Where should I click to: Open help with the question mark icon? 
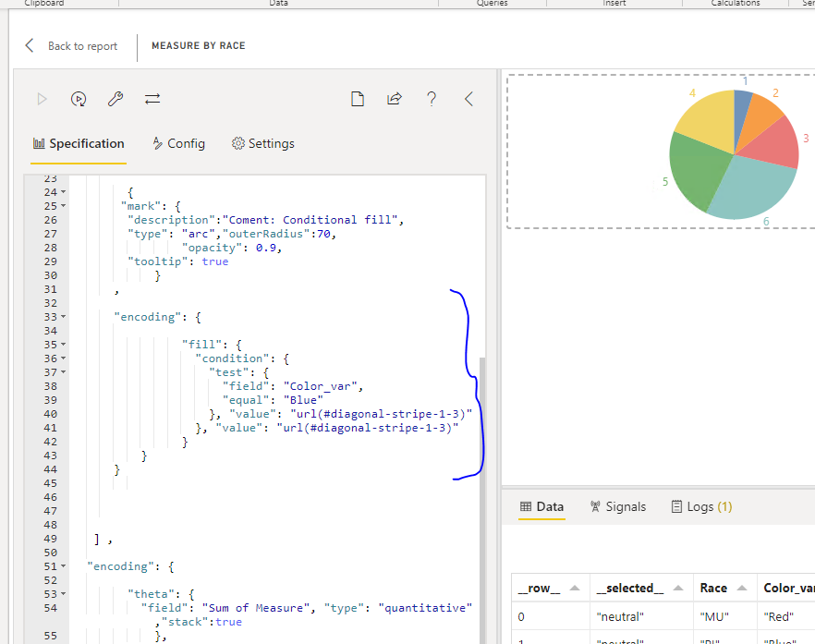click(x=432, y=99)
